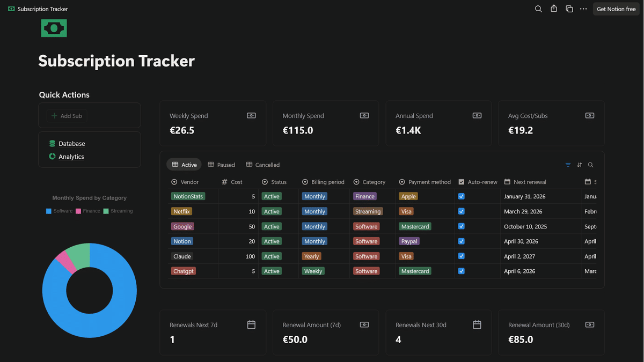Open the Billing period column header
Screen dimensions: 644x362
324,182
